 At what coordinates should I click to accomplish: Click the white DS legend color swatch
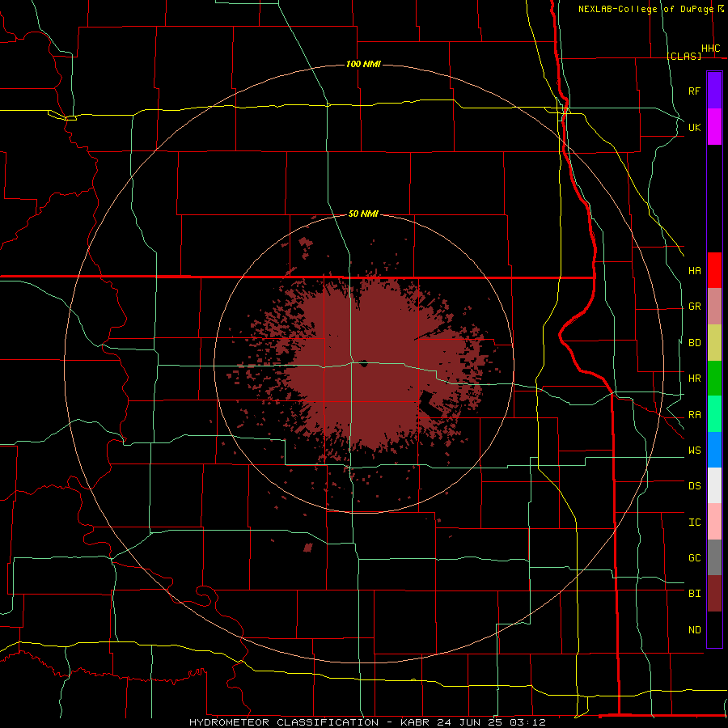tap(714, 485)
